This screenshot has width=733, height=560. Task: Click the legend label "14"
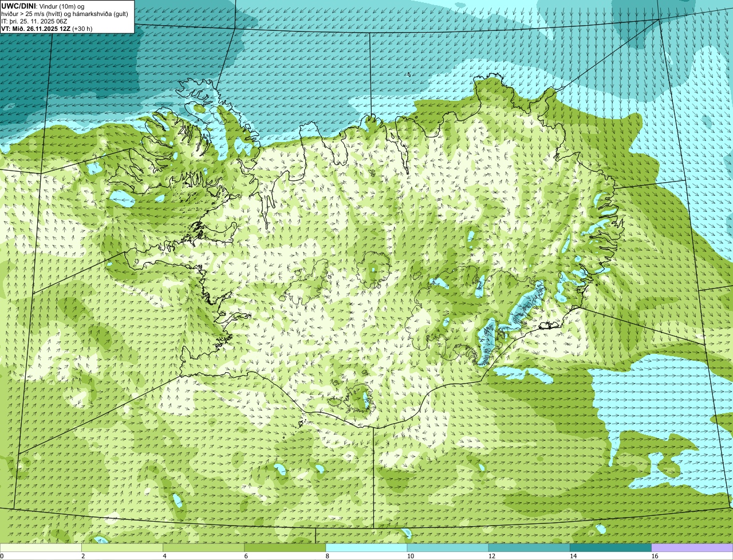tap(573, 556)
